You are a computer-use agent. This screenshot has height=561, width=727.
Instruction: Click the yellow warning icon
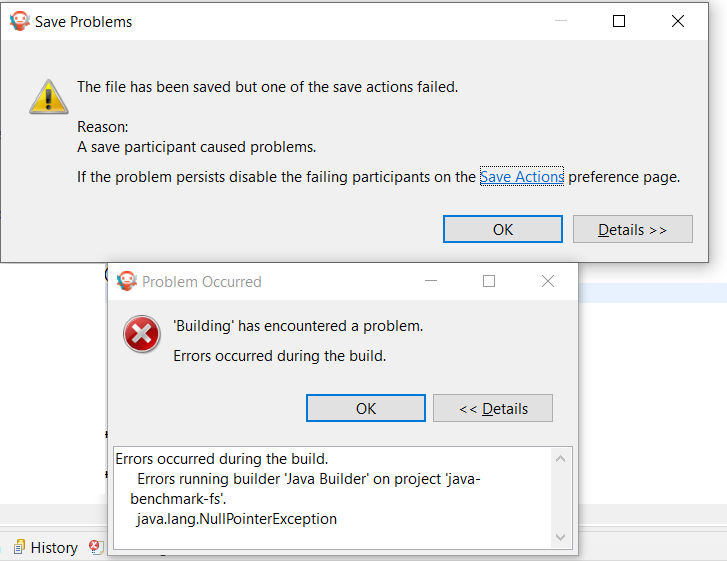pos(47,94)
